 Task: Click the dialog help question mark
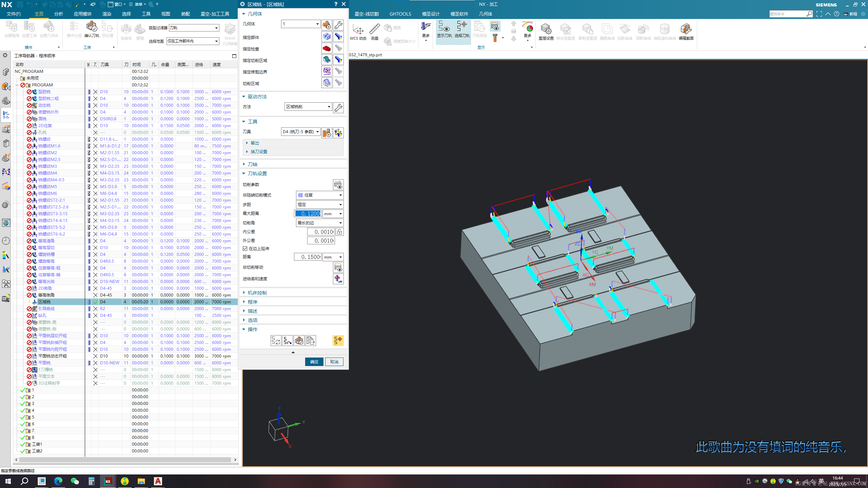pyautogui.click(x=336, y=4)
